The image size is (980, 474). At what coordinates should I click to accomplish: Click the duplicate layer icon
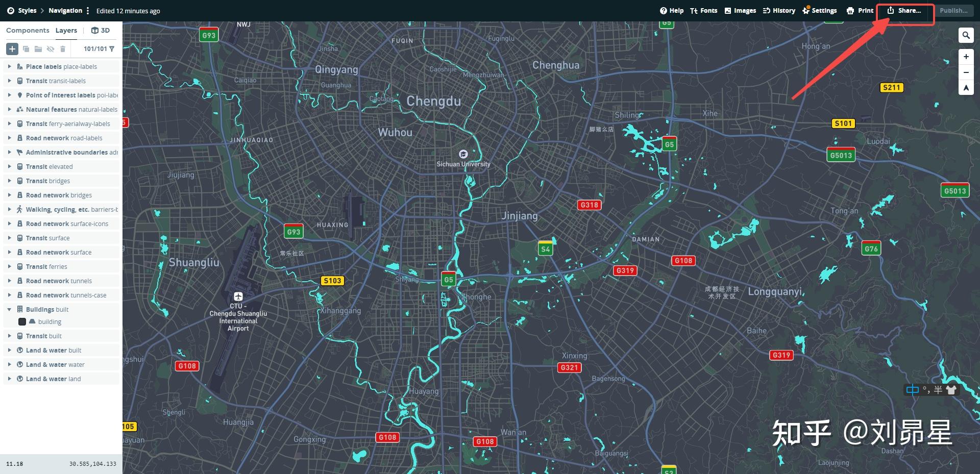26,49
